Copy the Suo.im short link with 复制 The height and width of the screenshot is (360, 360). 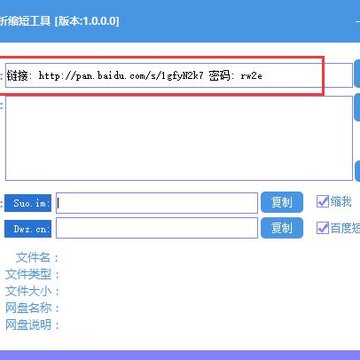point(282,202)
